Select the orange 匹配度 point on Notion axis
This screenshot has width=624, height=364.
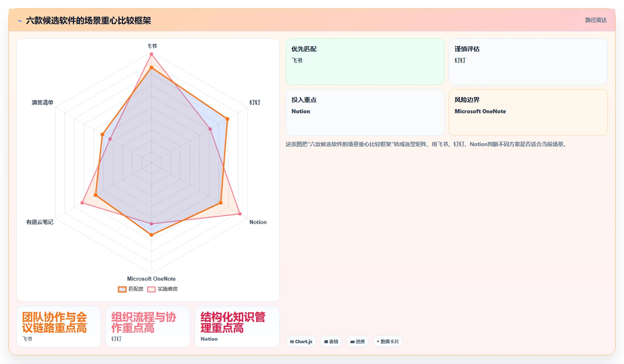click(221, 203)
